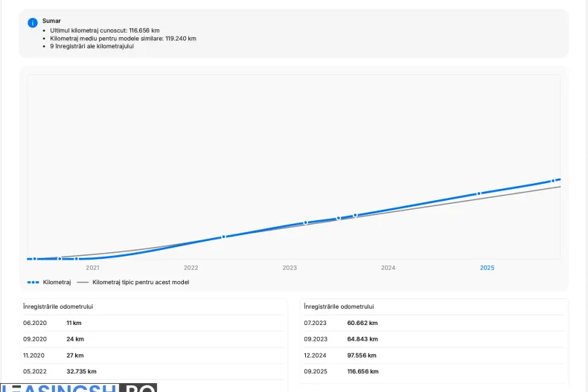588x392 pixels.
Task: Click the 09.2025 record showing 116.656 km
Action: pyautogui.click(x=433, y=371)
